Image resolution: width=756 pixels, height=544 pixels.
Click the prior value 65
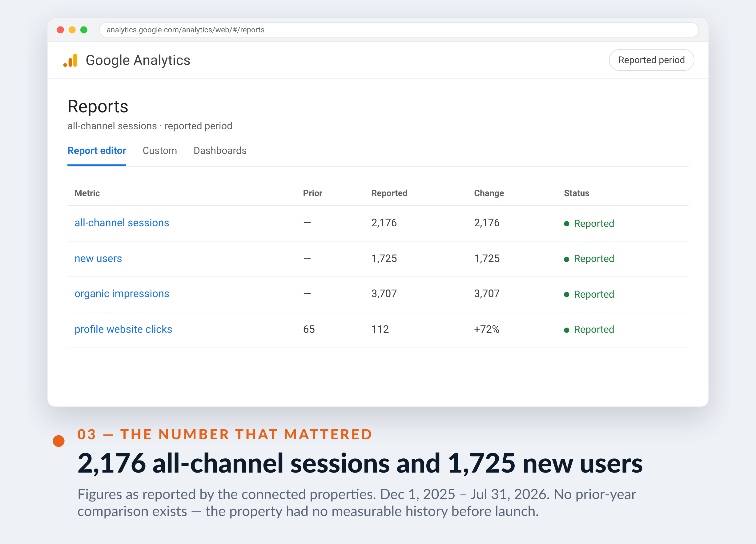309,329
